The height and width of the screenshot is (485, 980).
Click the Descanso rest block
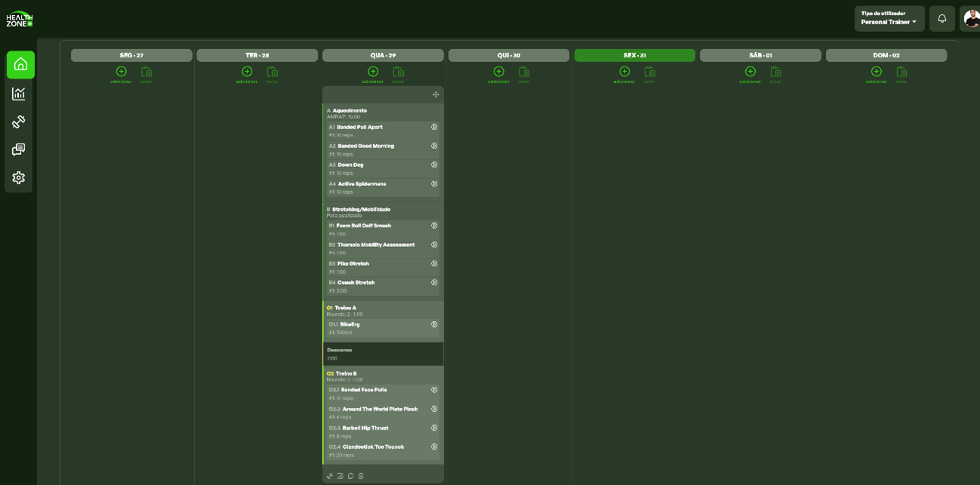point(384,354)
